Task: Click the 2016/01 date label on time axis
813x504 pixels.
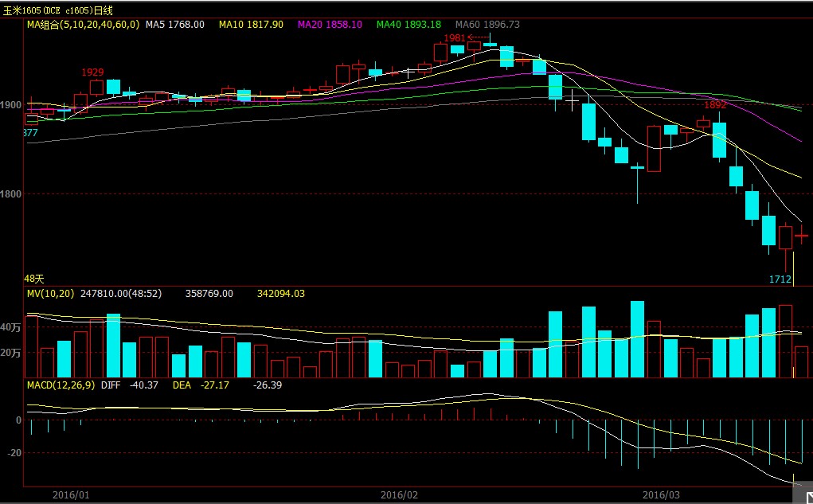Action: coord(71,494)
